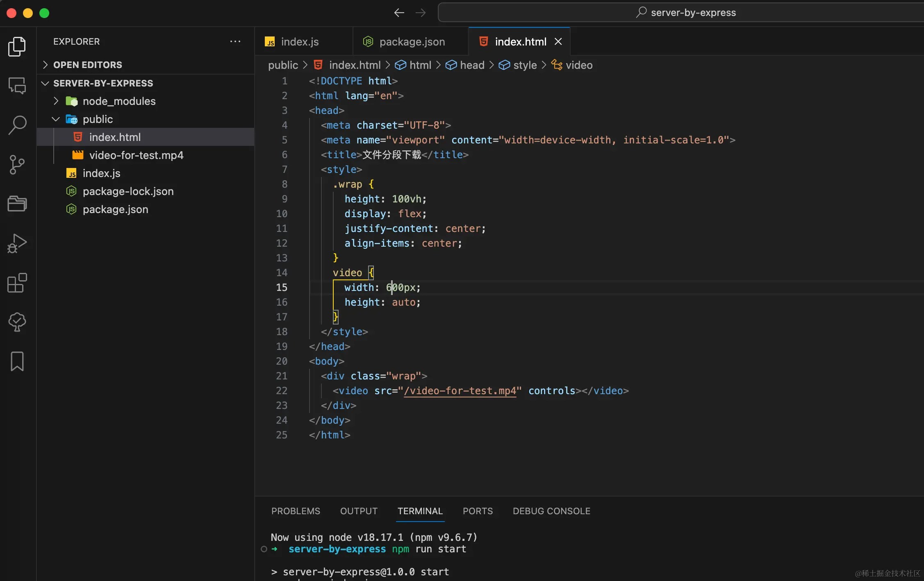Image resolution: width=924 pixels, height=581 pixels.
Task: Open the Extensions view icon
Action: point(17,283)
